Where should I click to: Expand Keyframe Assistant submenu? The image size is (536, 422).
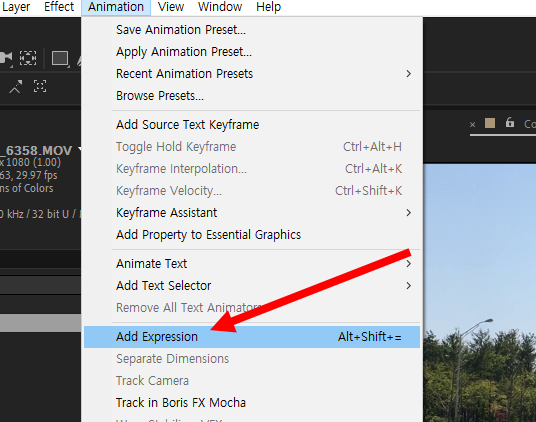point(252,213)
